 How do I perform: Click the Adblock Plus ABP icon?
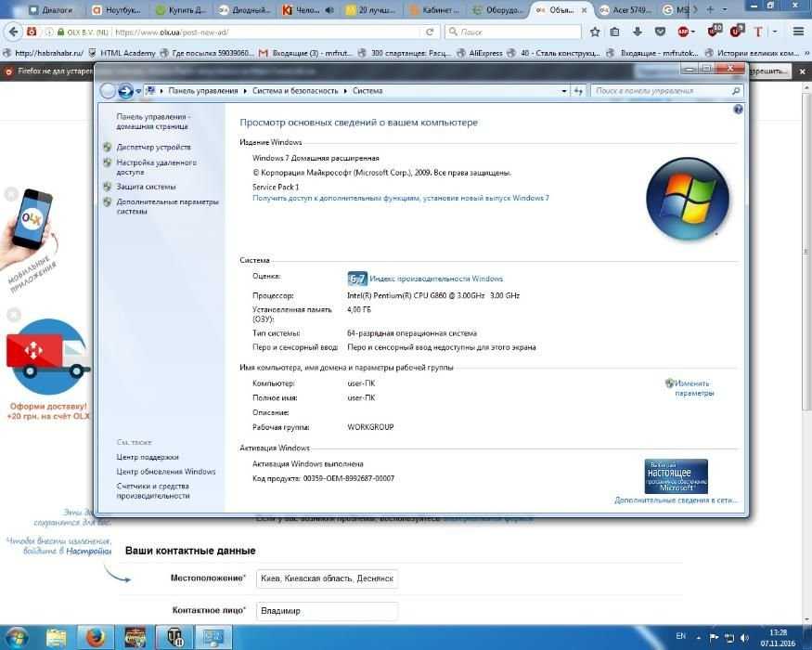[x=683, y=32]
